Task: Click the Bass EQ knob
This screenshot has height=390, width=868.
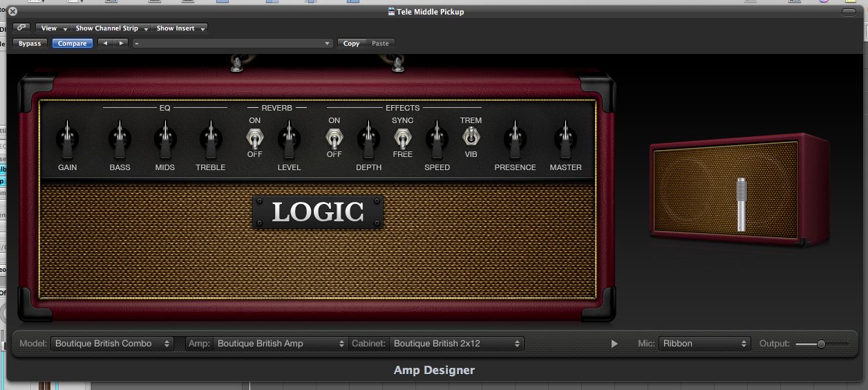Action: coord(120,140)
